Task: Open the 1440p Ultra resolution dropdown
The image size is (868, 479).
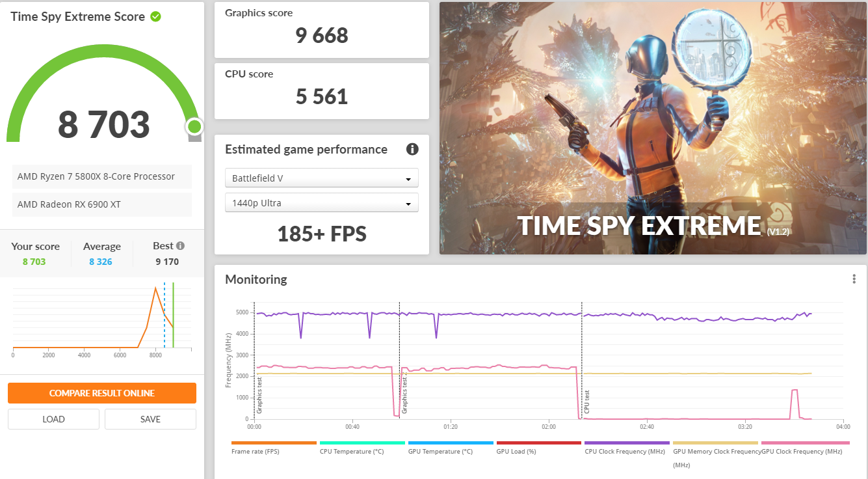Action: pyautogui.click(x=322, y=203)
